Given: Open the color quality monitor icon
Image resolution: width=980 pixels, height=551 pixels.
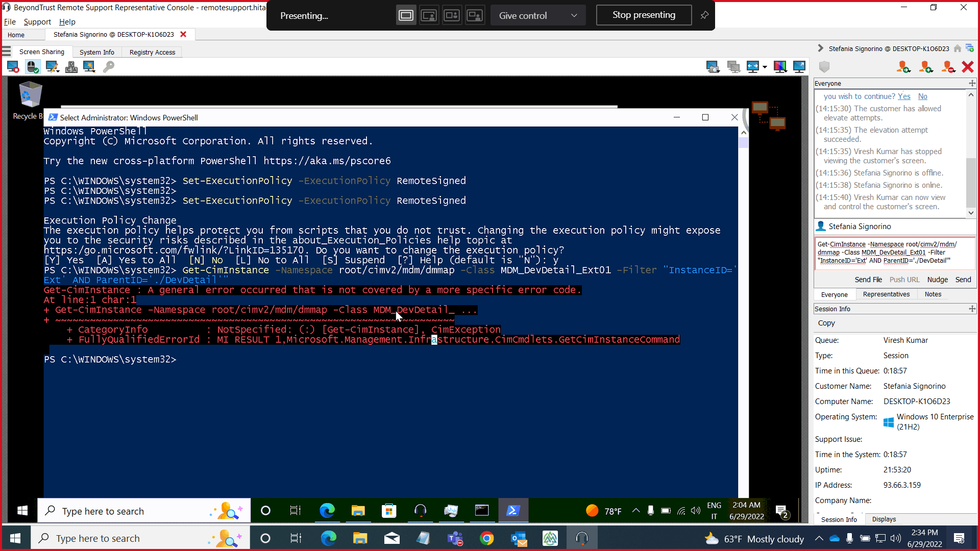Looking at the screenshot, I should [780, 67].
